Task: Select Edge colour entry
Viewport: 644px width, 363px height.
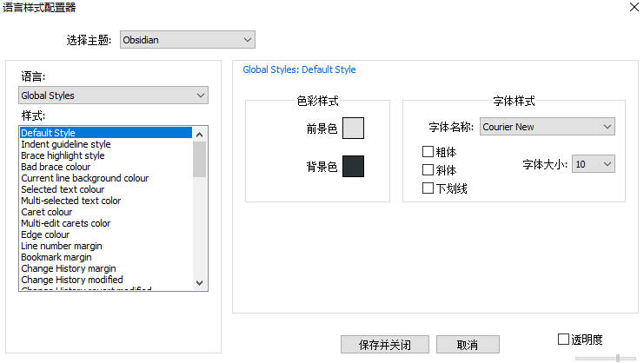Action: click(106, 234)
